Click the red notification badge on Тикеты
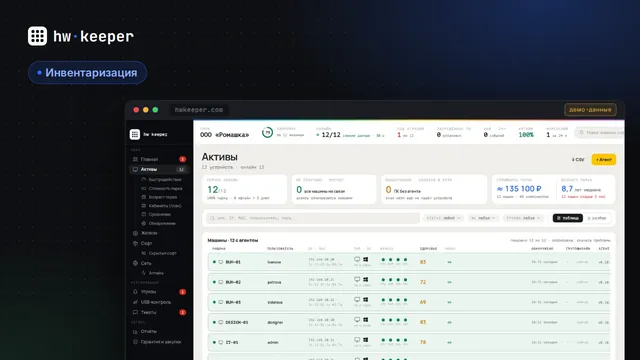 (182, 312)
